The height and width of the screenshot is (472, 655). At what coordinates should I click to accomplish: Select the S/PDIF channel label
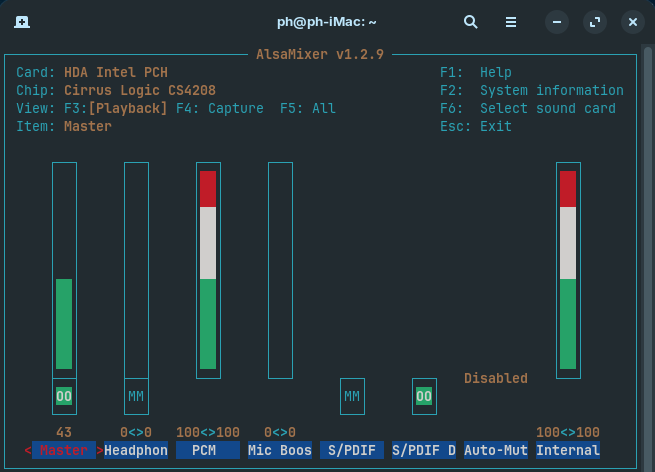[352, 450]
